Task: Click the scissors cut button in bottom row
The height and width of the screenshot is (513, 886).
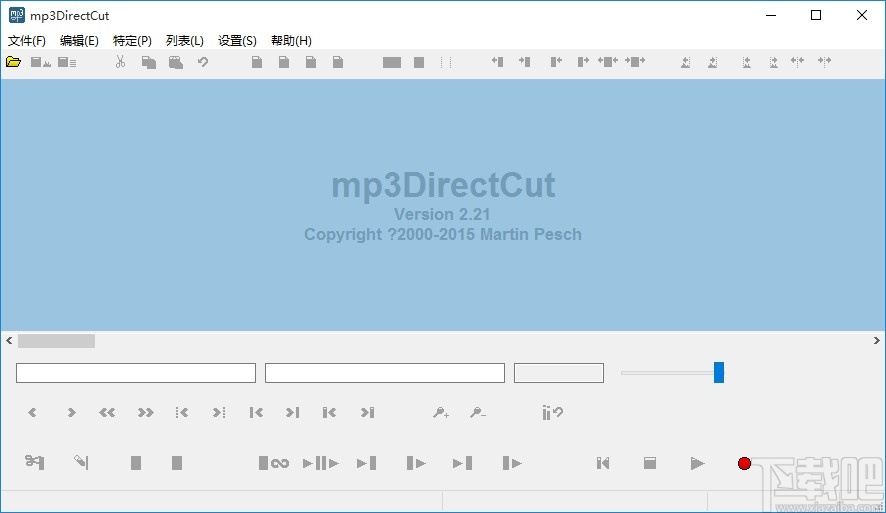Action: click(34, 462)
